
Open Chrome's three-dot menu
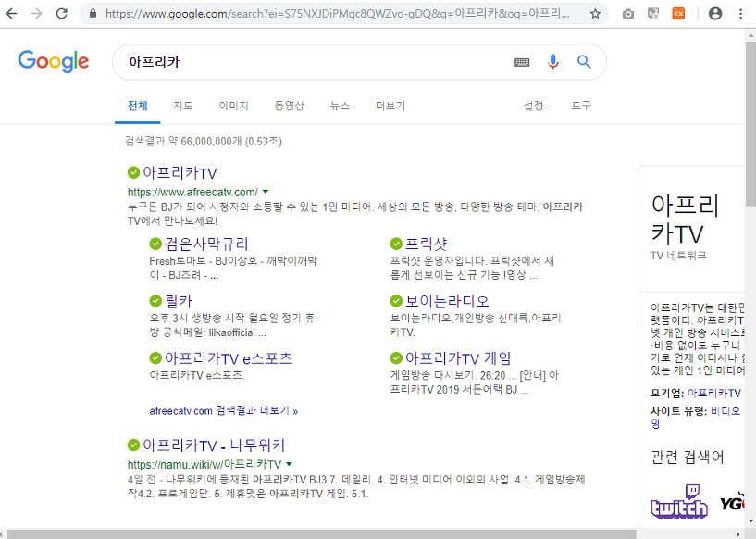point(741,14)
